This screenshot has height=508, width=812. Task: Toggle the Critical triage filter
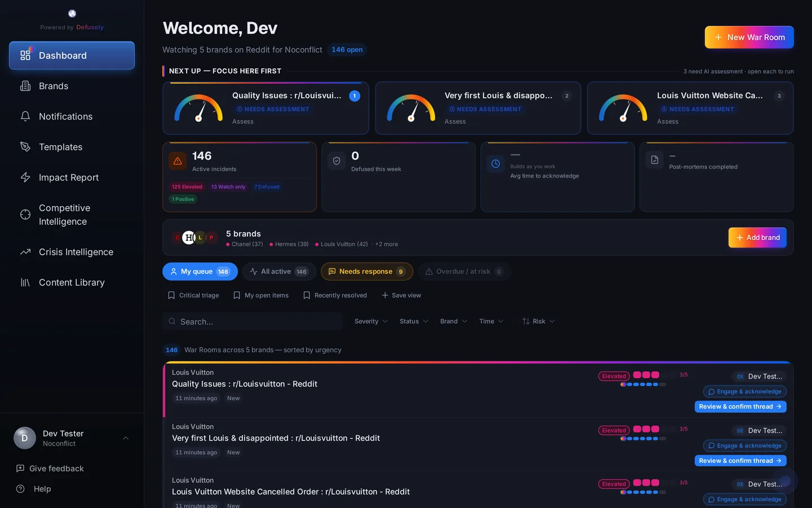coord(193,295)
